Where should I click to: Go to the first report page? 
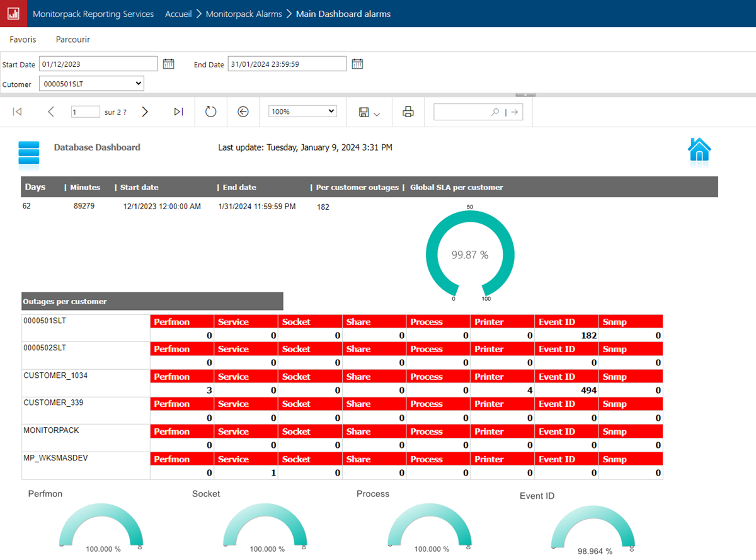(x=18, y=111)
